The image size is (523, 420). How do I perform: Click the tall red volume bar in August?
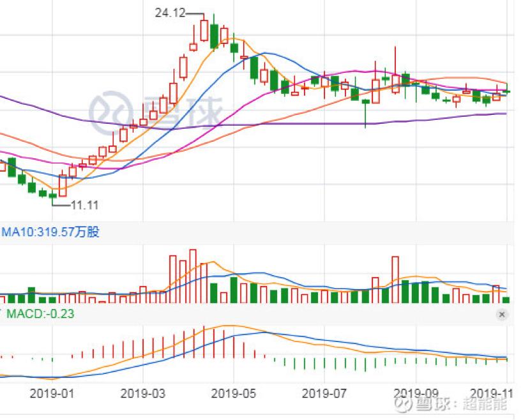tap(395, 280)
